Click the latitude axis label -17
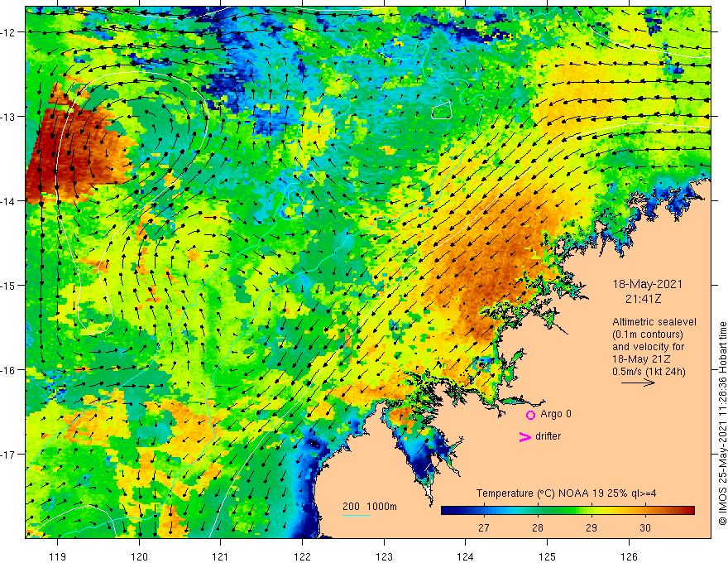The width and height of the screenshot is (728, 563). 8,454
